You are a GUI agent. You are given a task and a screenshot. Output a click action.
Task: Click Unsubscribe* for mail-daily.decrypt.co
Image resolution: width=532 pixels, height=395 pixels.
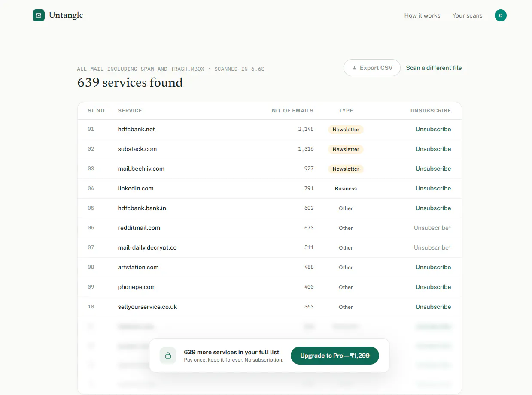pyautogui.click(x=432, y=247)
